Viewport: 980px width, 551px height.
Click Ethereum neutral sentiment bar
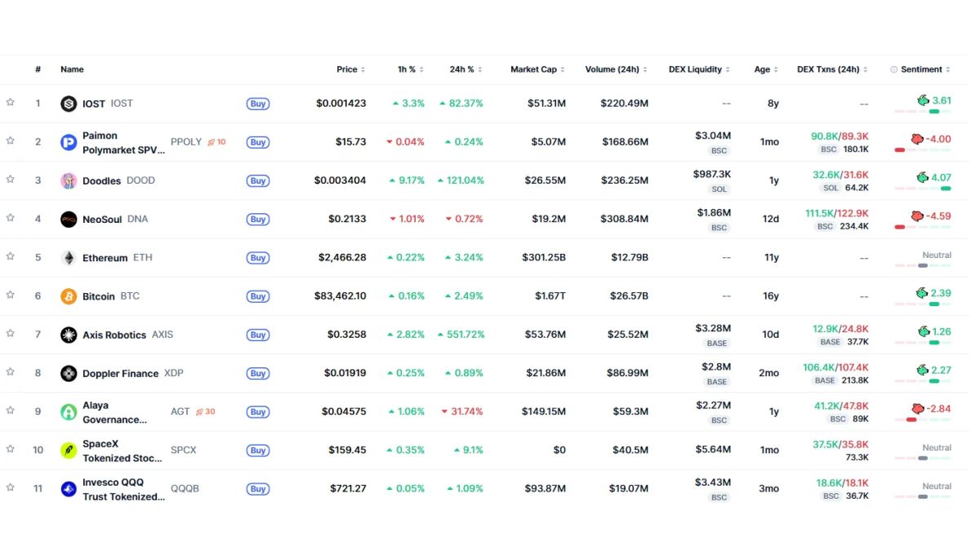(923, 265)
